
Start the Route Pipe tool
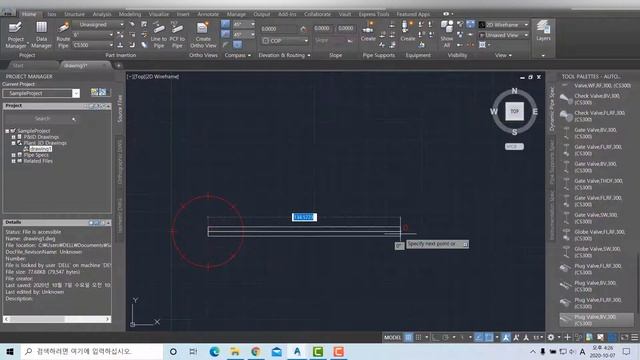tap(63, 35)
